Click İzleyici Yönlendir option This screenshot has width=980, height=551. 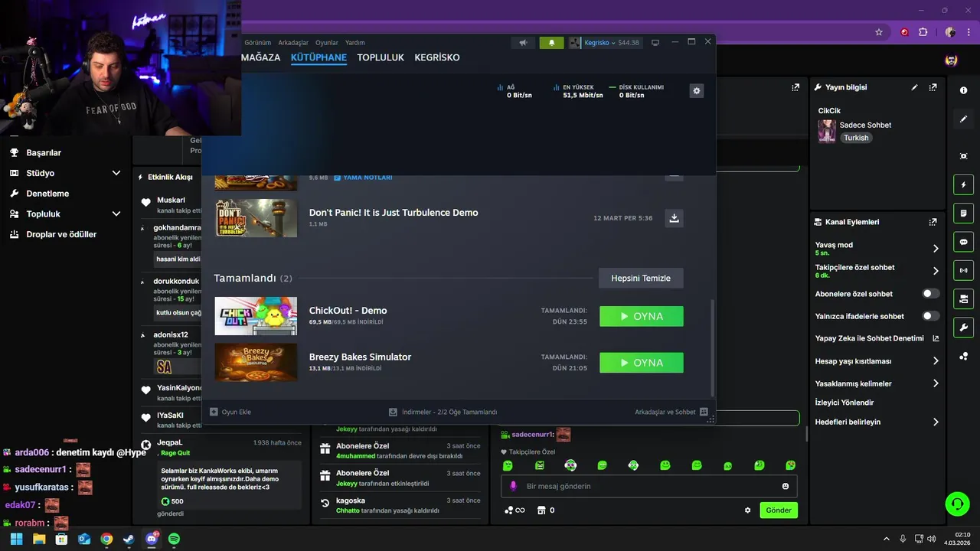pos(844,403)
